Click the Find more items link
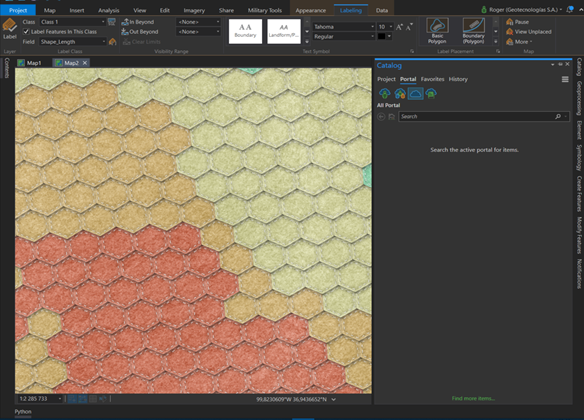The image size is (584, 420). pos(473,398)
